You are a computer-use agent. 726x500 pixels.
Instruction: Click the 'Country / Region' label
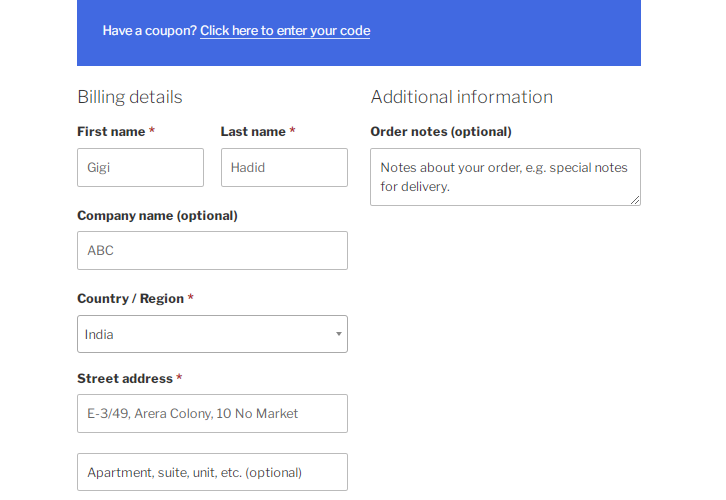130,299
